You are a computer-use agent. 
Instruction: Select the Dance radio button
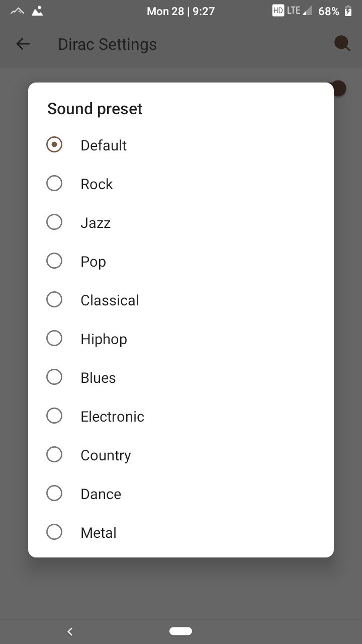coord(54,494)
